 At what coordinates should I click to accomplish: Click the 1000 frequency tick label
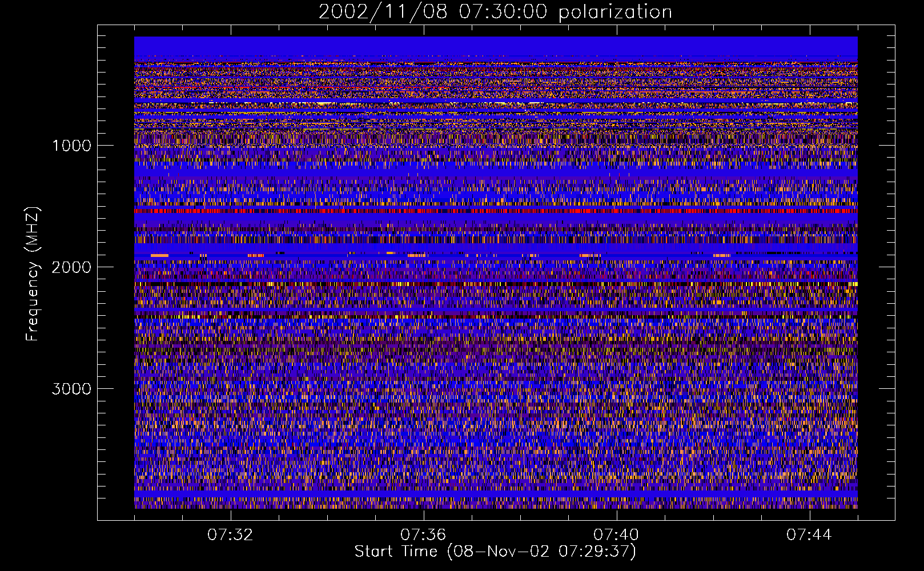pyautogui.click(x=71, y=146)
